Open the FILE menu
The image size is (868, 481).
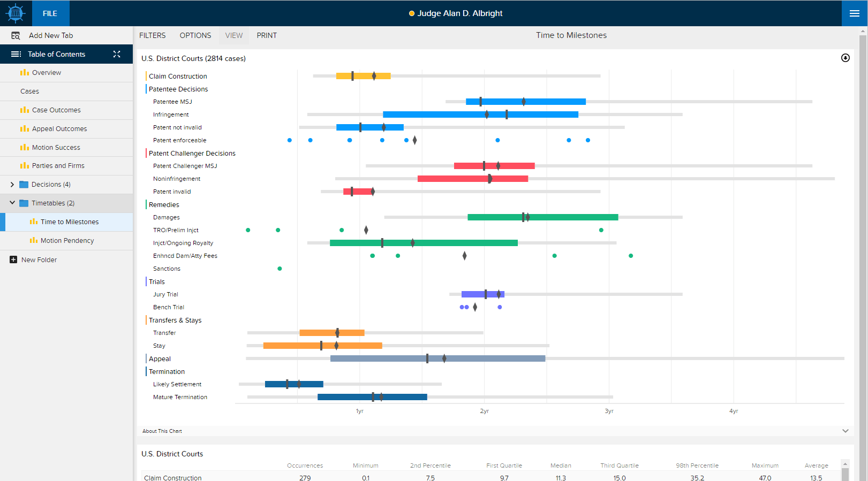coord(50,13)
